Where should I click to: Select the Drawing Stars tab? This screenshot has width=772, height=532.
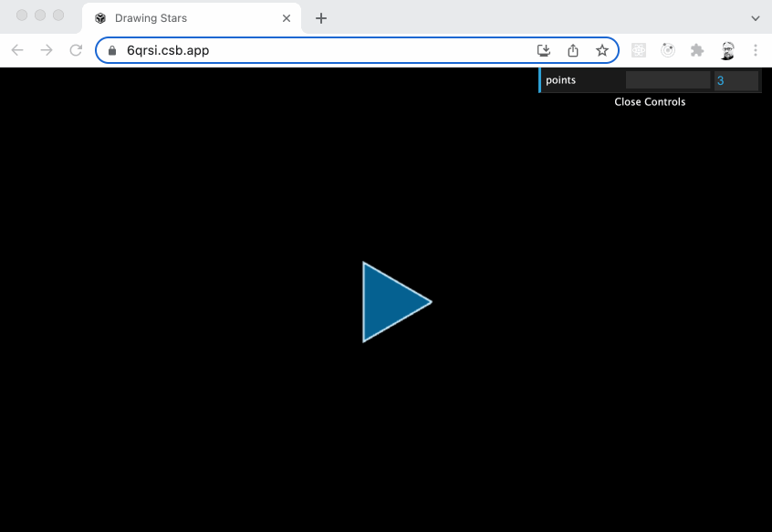click(192, 18)
